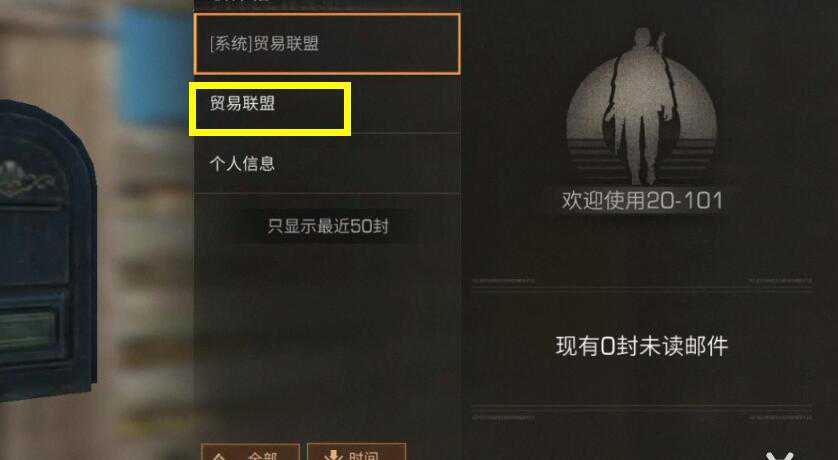Click the divider line below unread mail text

642,408
